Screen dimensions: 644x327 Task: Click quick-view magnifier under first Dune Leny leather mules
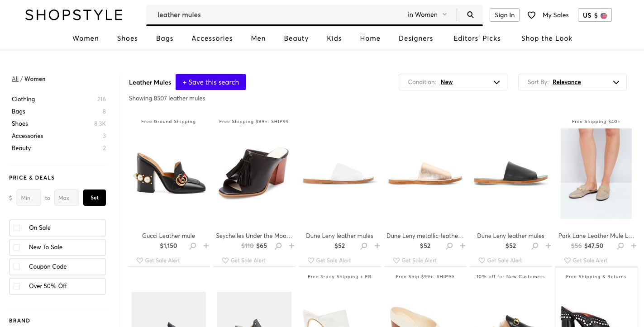pos(364,246)
